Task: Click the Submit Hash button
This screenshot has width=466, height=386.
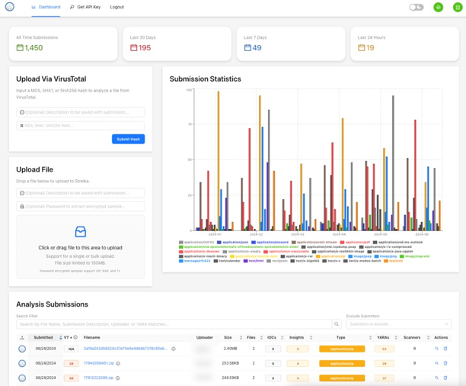Action: pyautogui.click(x=128, y=139)
